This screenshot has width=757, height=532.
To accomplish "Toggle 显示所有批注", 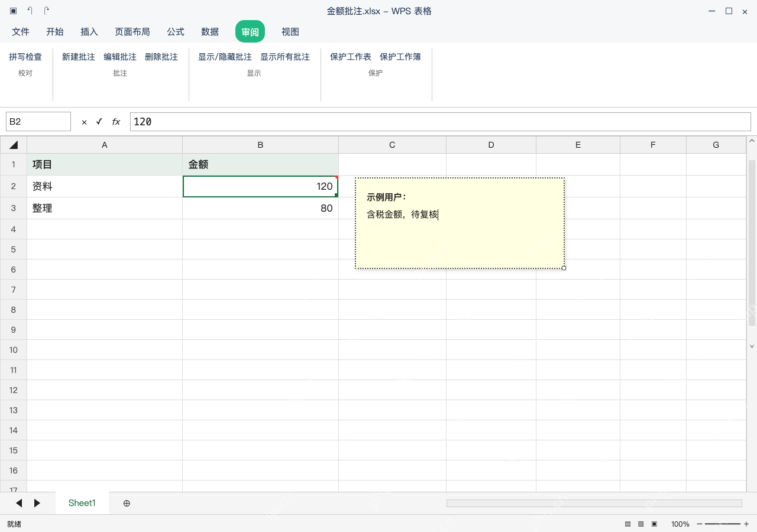I will click(x=285, y=57).
